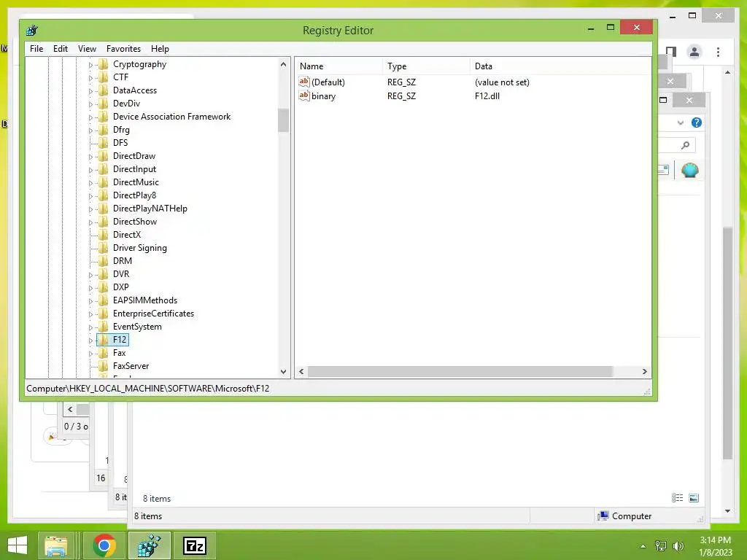Open the Favorites menu
Viewport: 747px width, 560px height.
pyautogui.click(x=123, y=49)
